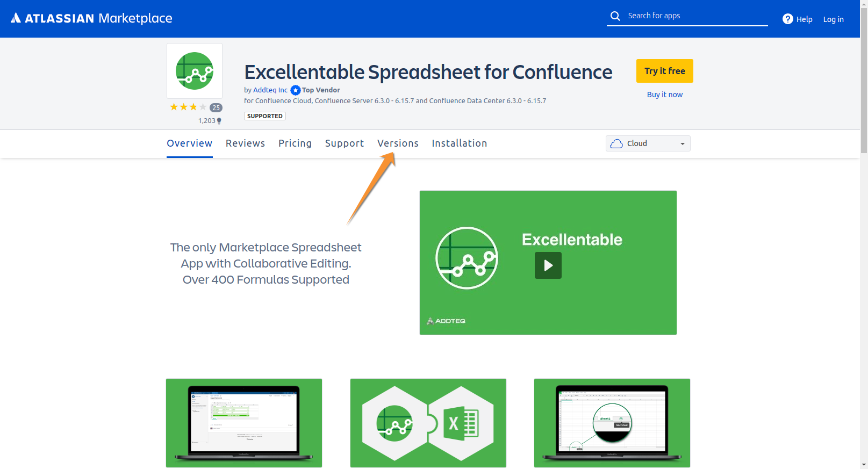The height and width of the screenshot is (469, 868).
Task: Select the Installation tab
Action: 459,143
